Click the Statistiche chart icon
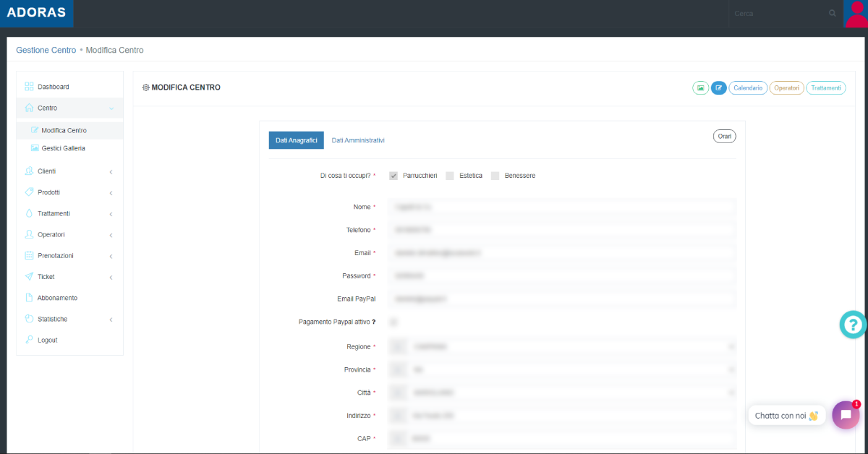Image resolution: width=868 pixels, height=454 pixels. [29, 319]
